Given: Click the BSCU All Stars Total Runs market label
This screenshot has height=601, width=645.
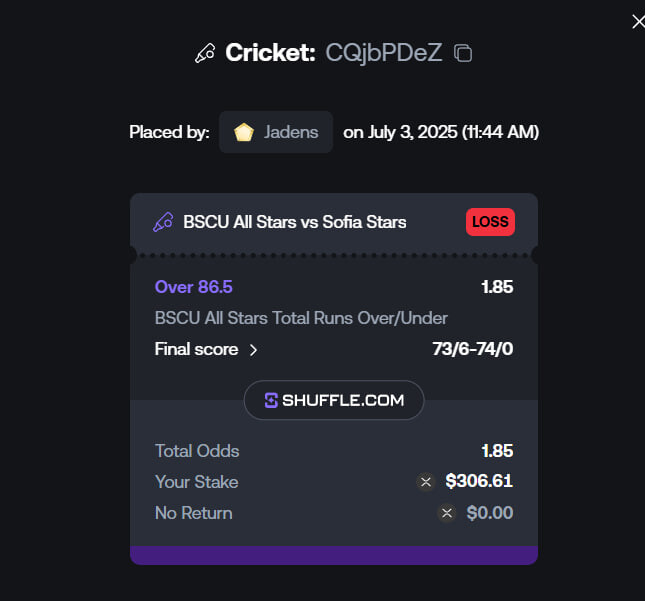Looking at the screenshot, I should 301,318.
